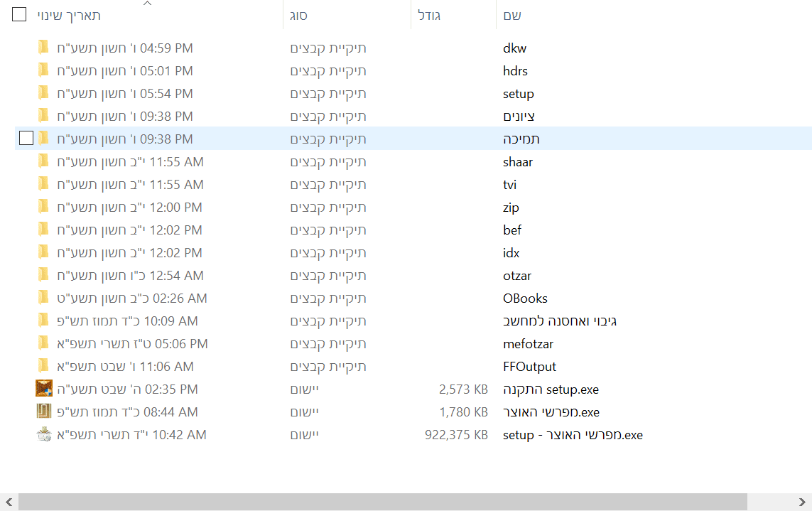The image size is (812, 511).
Task: Click the 04:59 PM date of dkw
Action: click(x=125, y=48)
